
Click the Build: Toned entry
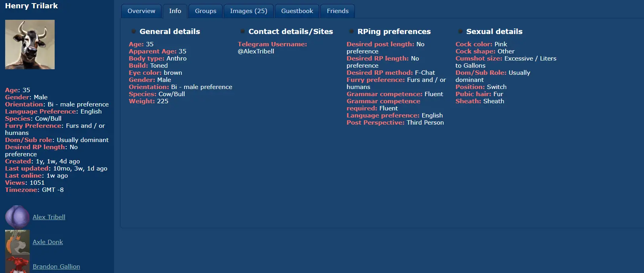[x=148, y=66]
